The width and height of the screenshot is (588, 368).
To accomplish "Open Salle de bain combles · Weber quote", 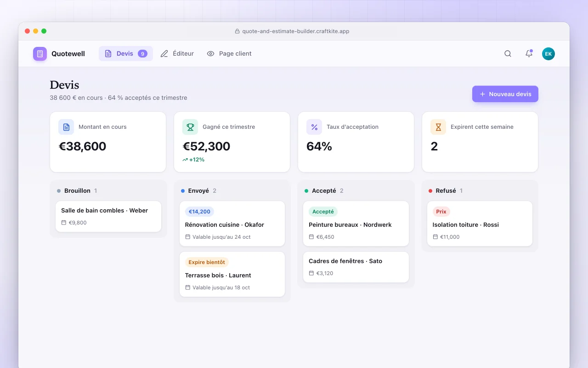I will click(108, 216).
